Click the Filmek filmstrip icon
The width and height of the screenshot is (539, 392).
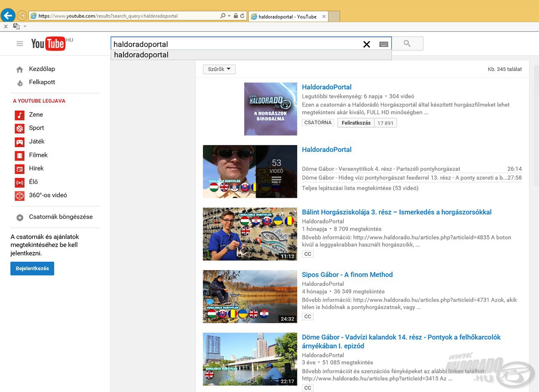click(20, 155)
